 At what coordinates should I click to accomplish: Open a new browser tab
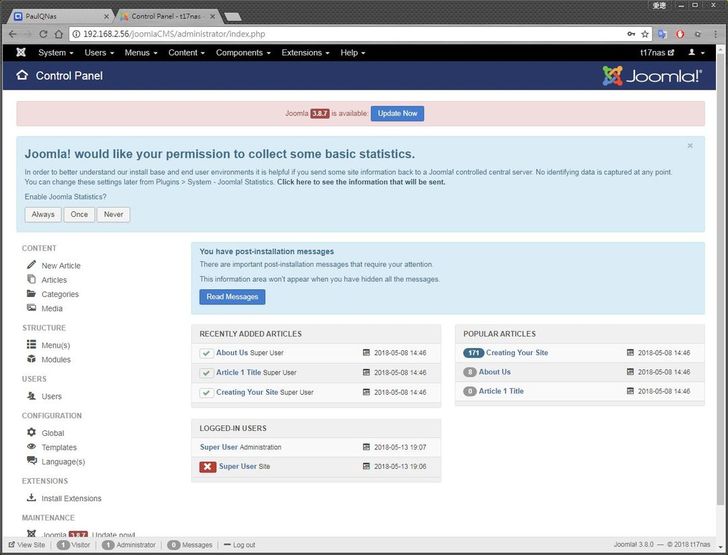[233, 17]
